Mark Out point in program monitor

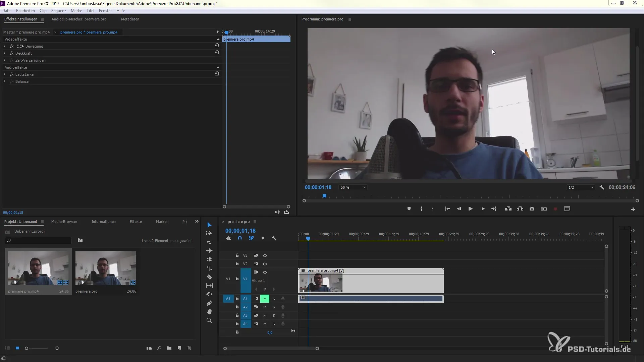432,209
